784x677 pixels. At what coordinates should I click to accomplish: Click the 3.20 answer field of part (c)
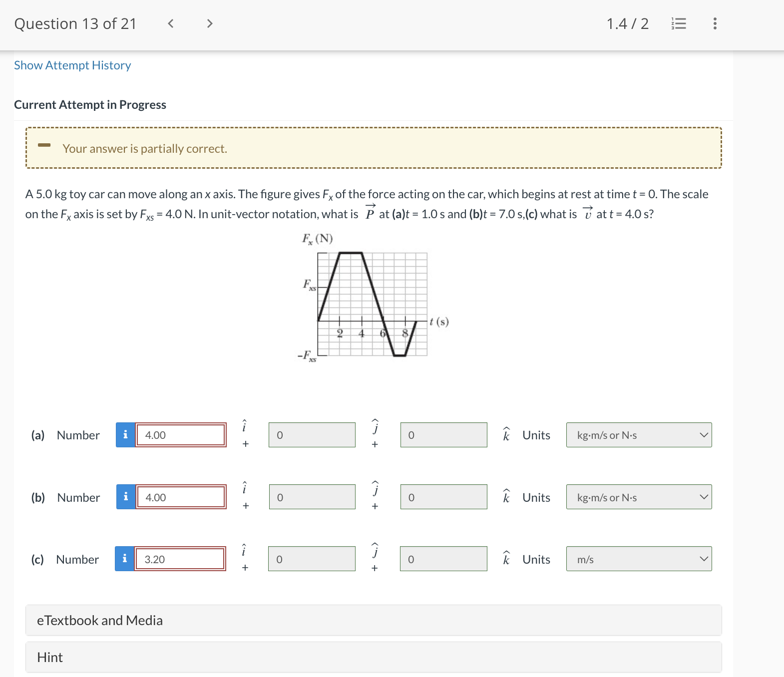tap(180, 559)
